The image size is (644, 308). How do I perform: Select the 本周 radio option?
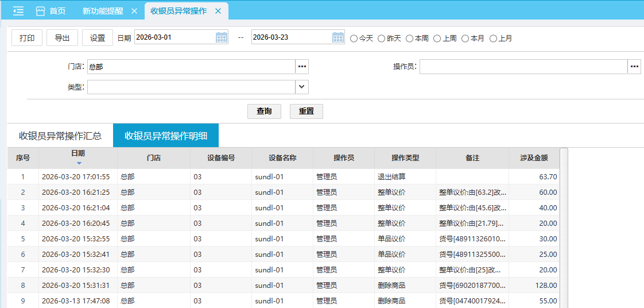pos(409,38)
